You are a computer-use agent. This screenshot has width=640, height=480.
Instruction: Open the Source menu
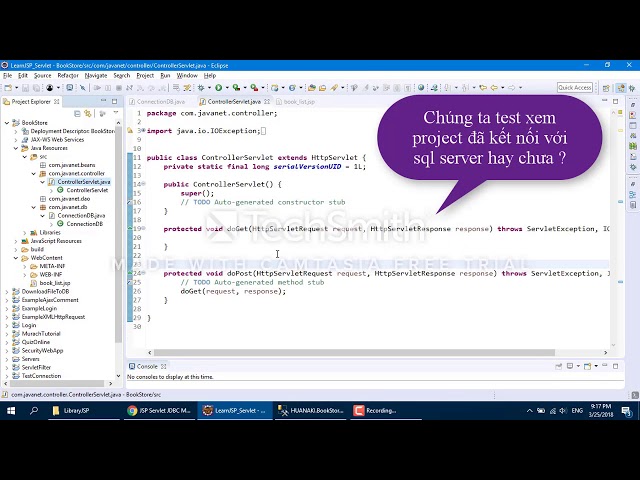tap(42, 76)
